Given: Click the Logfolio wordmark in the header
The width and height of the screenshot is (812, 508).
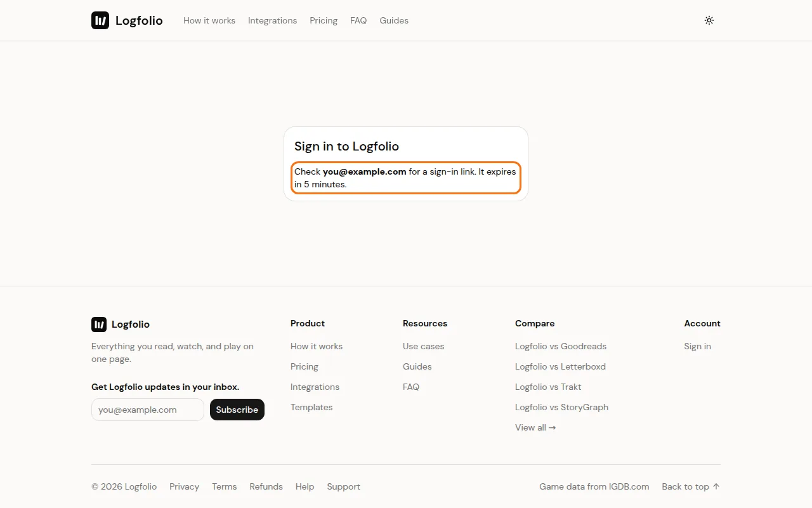Looking at the screenshot, I should [139, 20].
